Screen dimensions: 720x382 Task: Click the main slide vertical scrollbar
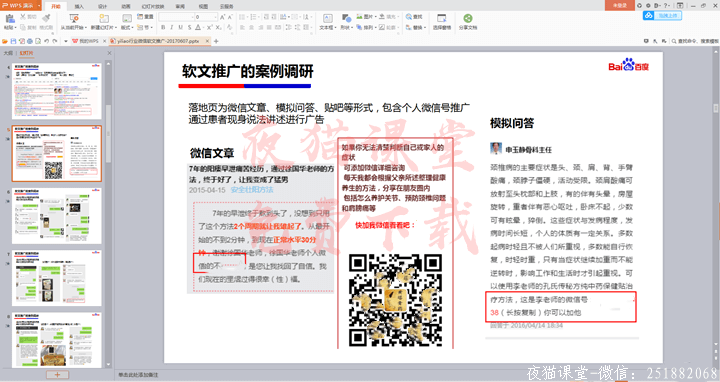715,108
